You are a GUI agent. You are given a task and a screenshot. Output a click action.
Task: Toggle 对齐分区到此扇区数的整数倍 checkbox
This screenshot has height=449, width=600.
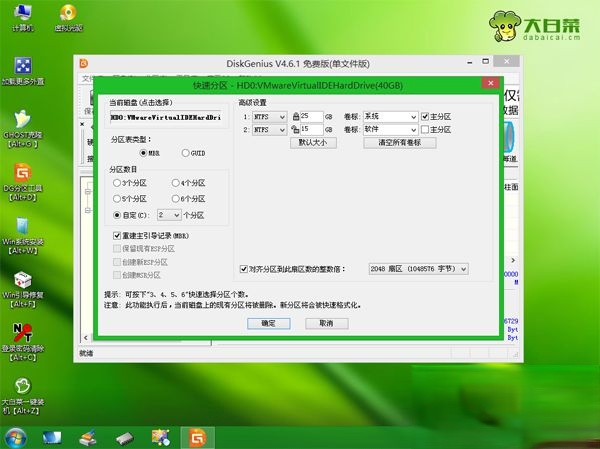pyautogui.click(x=243, y=269)
